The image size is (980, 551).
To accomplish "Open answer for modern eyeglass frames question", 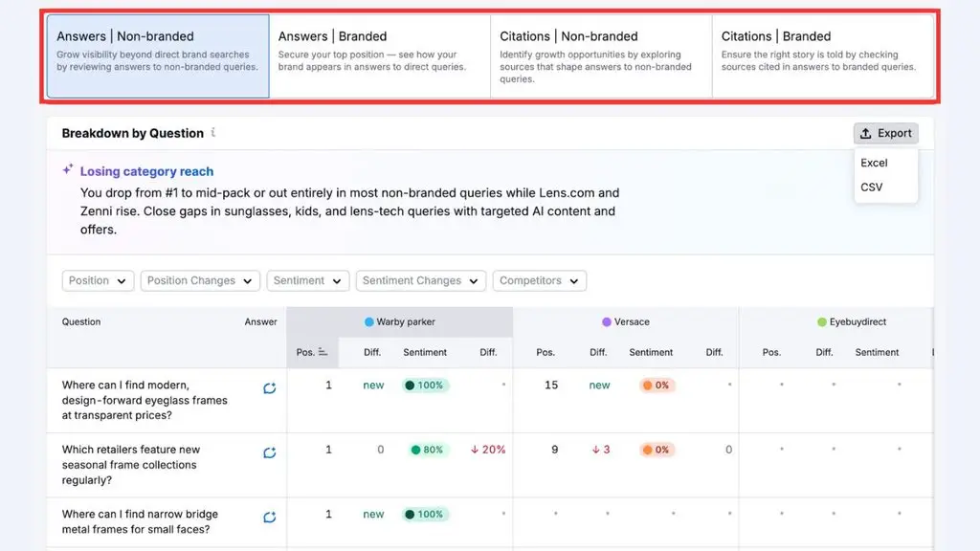I will coord(269,388).
